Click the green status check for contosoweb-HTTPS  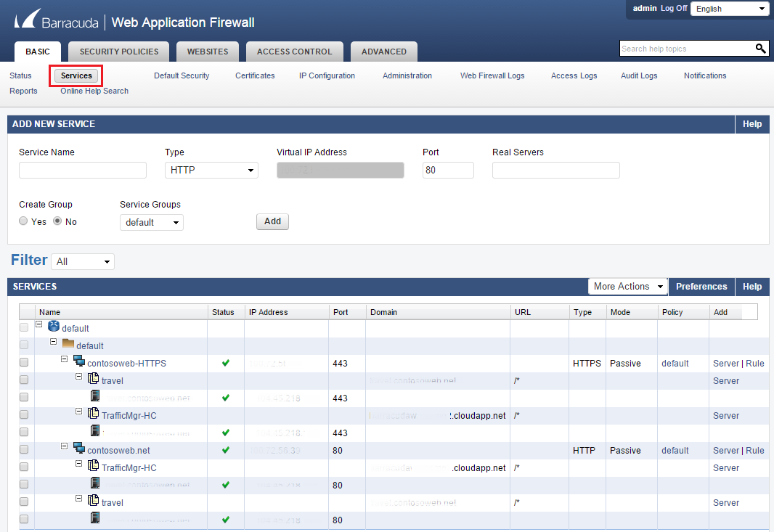pyautogui.click(x=226, y=363)
